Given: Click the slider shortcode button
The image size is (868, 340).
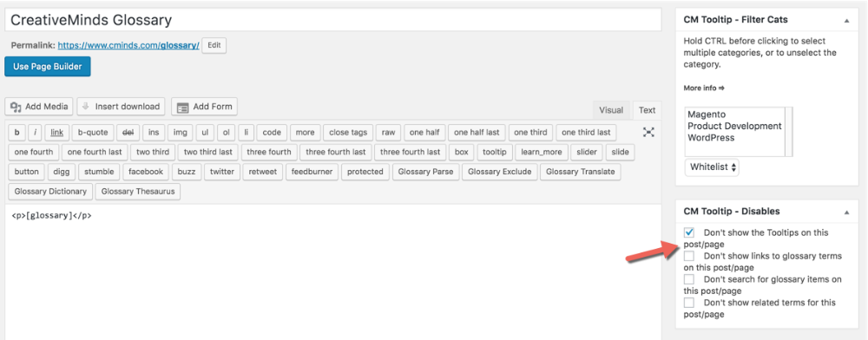Looking at the screenshot, I should point(587,152).
